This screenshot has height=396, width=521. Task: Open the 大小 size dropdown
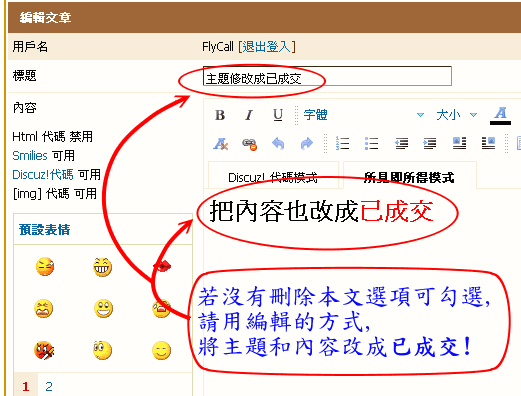coord(457,115)
